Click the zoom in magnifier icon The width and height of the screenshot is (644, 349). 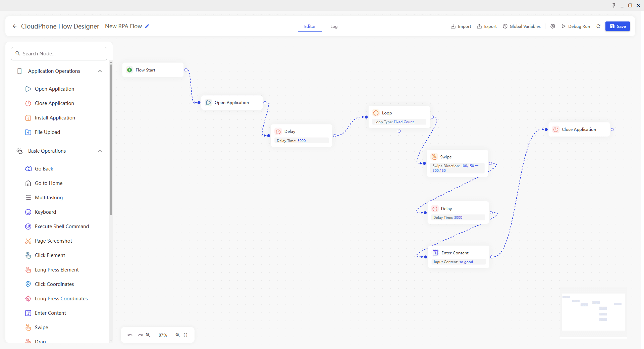(x=178, y=335)
